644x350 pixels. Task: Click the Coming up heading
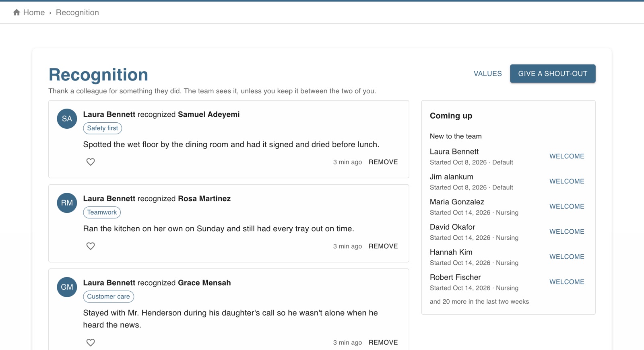[x=451, y=116]
